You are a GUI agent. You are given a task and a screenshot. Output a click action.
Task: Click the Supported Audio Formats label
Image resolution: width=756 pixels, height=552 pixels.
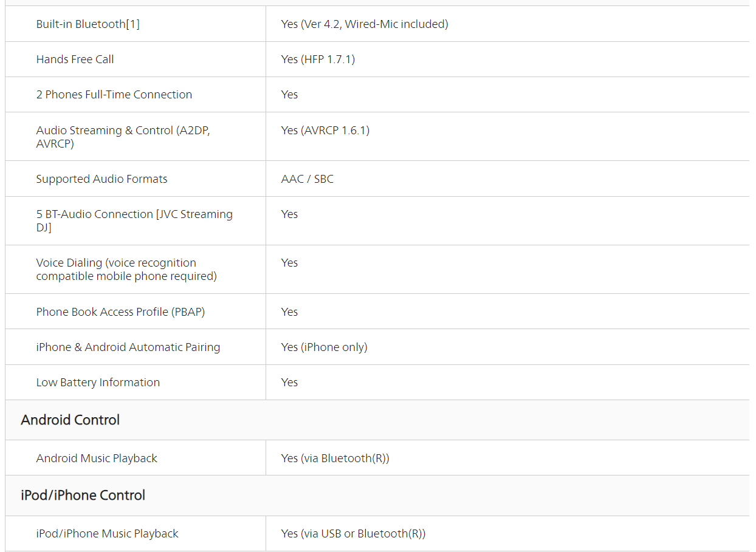101,179
